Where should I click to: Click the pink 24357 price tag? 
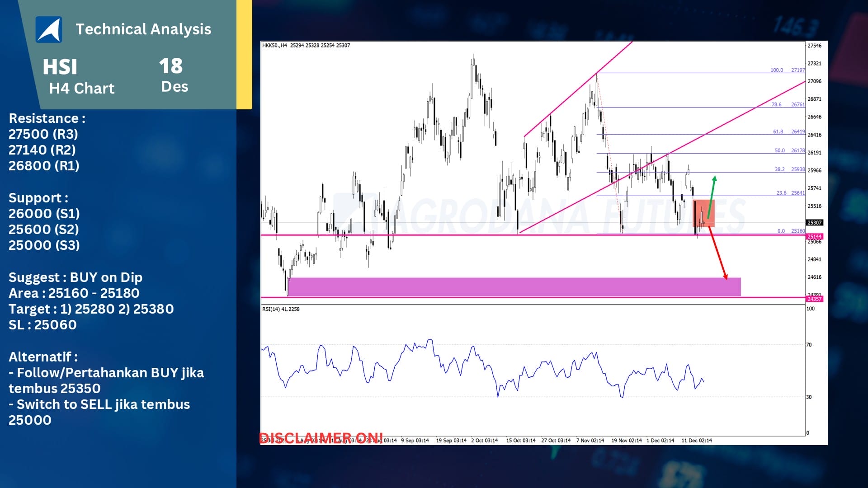[x=814, y=299]
